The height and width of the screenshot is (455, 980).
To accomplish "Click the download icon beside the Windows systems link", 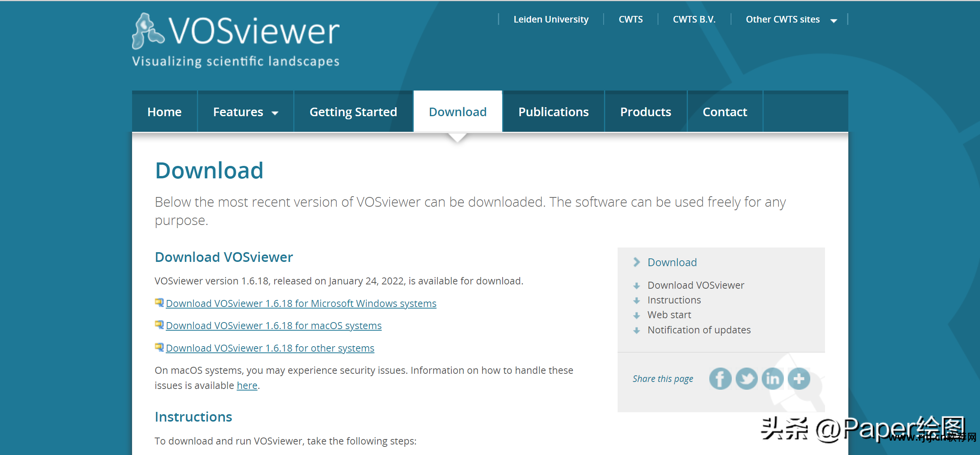I will pyautogui.click(x=159, y=302).
